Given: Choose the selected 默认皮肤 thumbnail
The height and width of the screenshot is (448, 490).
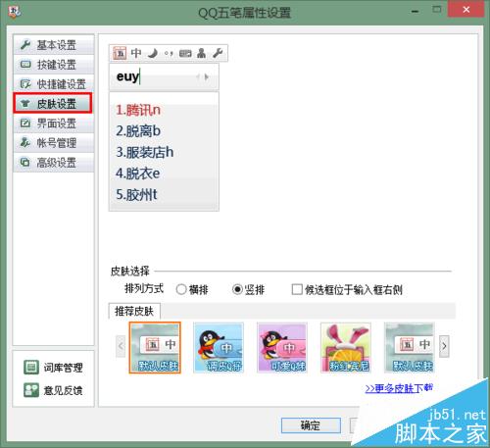Looking at the screenshot, I should (x=155, y=348).
